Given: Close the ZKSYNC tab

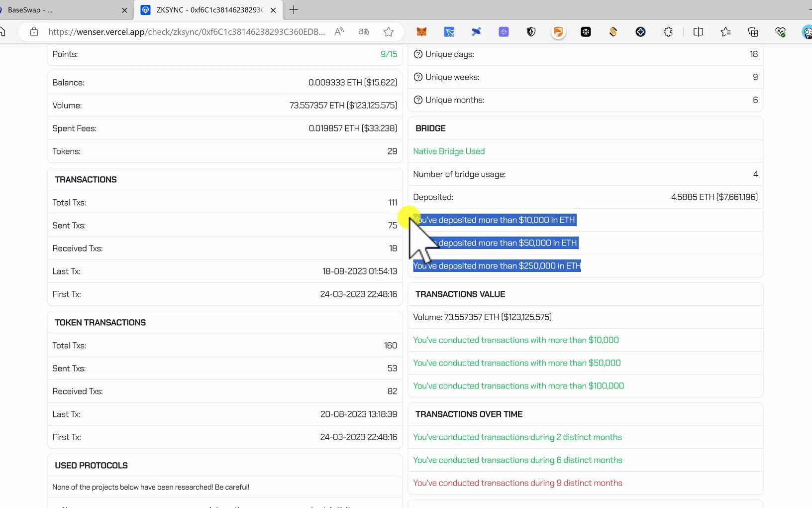Looking at the screenshot, I should coord(273,10).
